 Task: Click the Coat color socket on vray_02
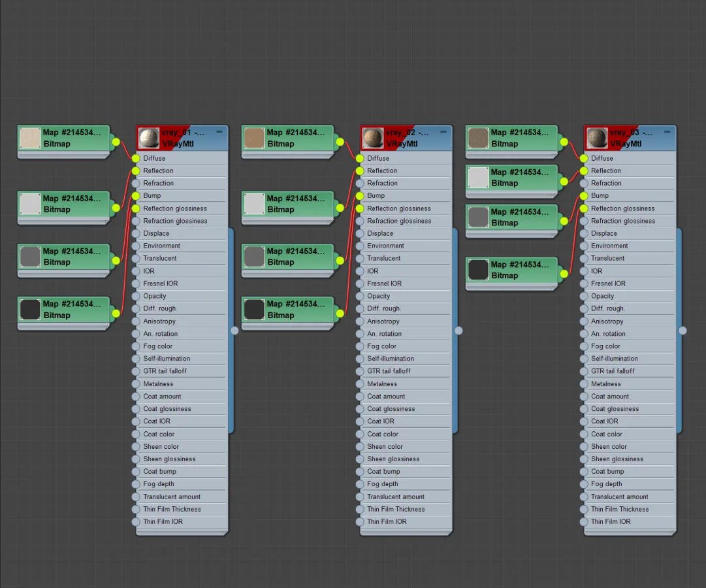360,434
